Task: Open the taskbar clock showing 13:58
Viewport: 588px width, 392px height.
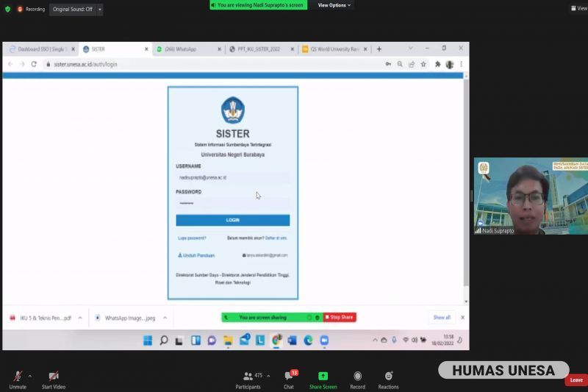Action: pyautogui.click(x=442, y=340)
